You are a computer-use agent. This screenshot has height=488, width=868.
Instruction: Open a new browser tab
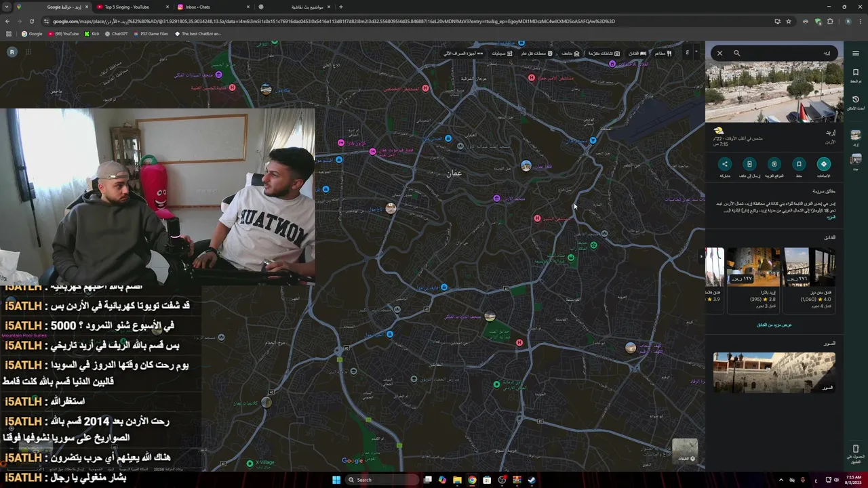click(340, 7)
